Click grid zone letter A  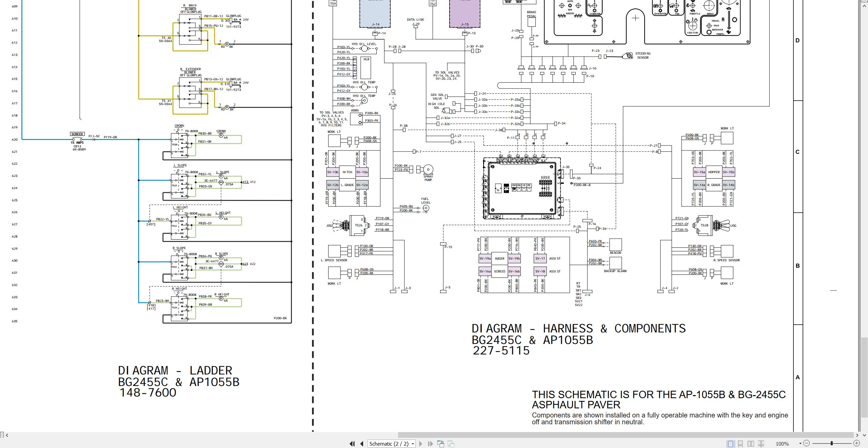[797, 378]
